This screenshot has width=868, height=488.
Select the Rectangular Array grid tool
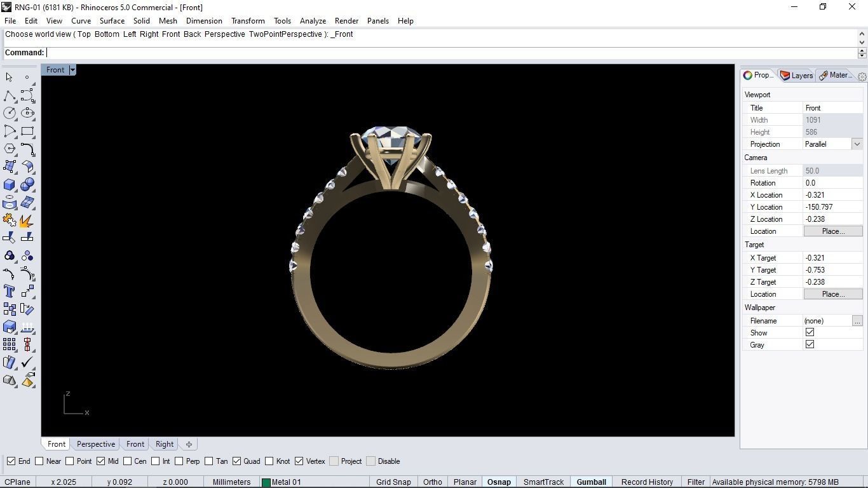point(9,344)
